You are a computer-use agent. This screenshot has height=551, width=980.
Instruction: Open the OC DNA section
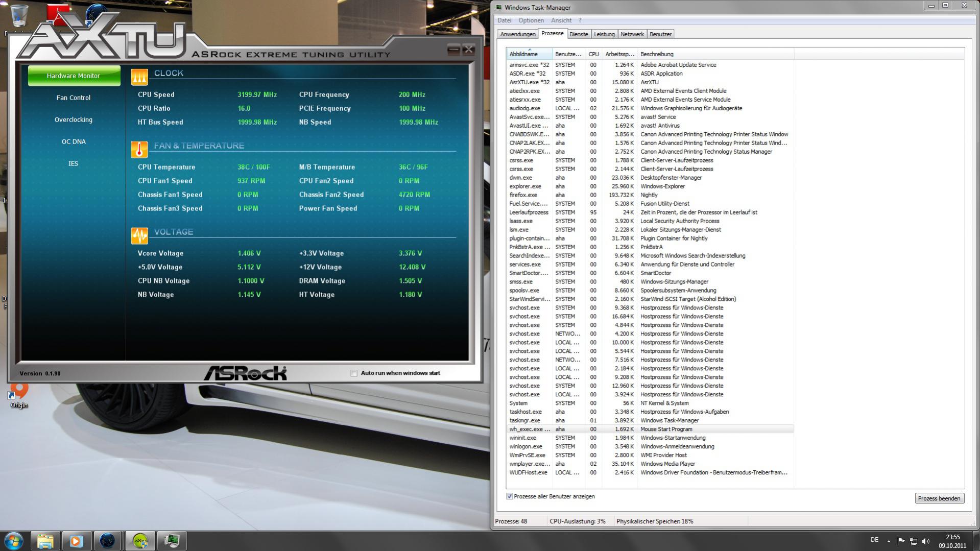click(x=74, y=141)
